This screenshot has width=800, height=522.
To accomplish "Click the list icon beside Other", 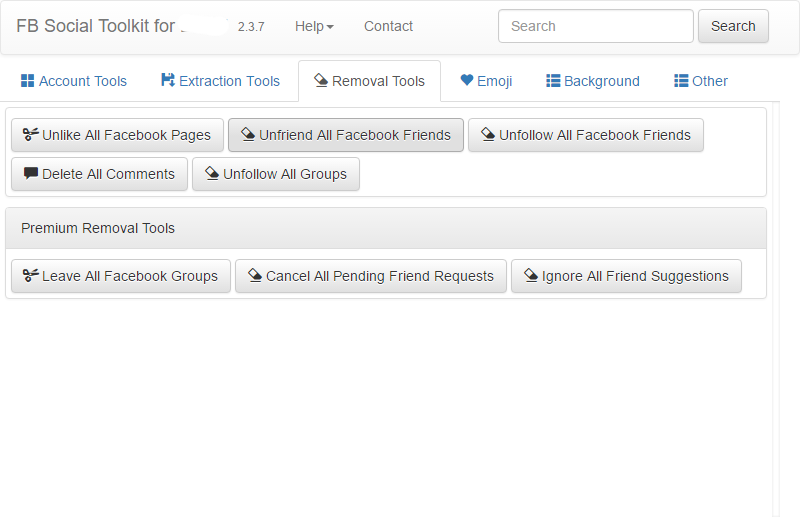I will (x=681, y=81).
